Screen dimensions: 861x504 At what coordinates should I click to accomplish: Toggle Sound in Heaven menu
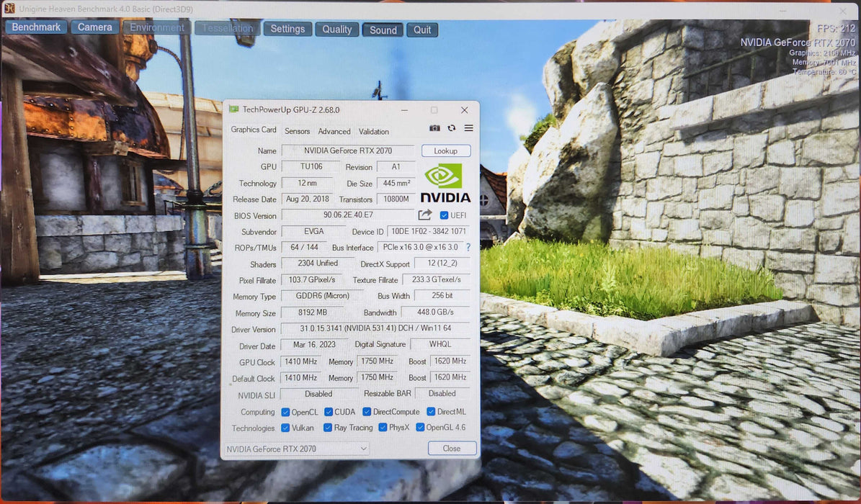[x=383, y=30]
